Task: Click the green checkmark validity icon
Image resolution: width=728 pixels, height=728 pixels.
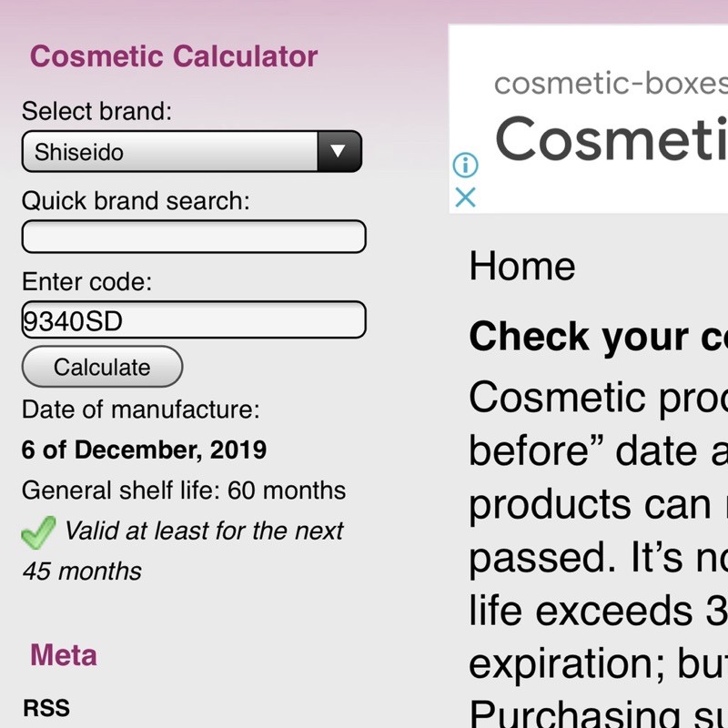Action: tap(38, 532)
